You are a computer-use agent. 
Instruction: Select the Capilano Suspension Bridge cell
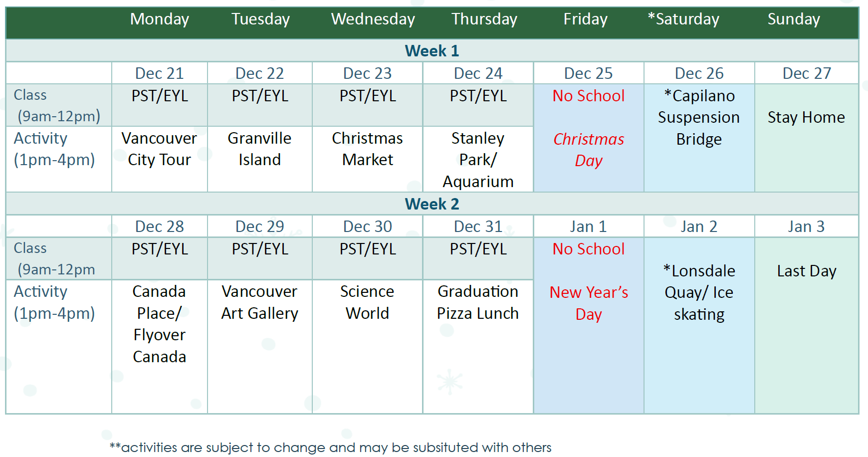699,138
